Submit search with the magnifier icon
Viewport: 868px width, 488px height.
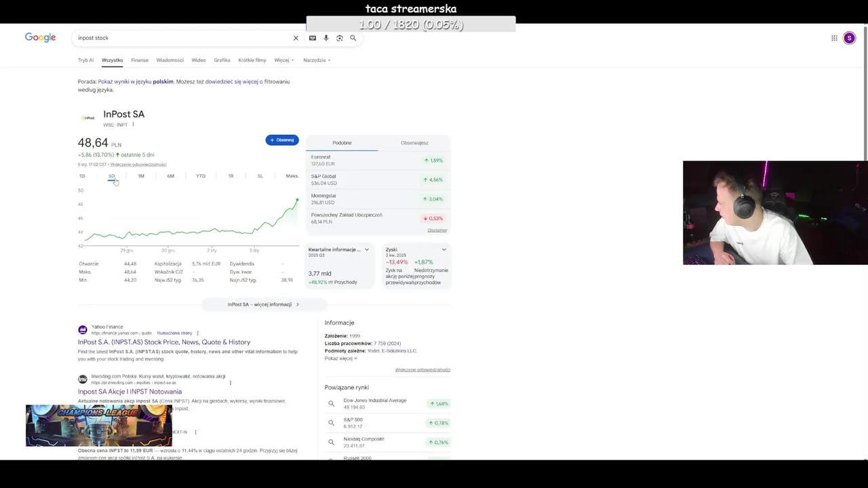pyautogui.click(x=353, y=38)
